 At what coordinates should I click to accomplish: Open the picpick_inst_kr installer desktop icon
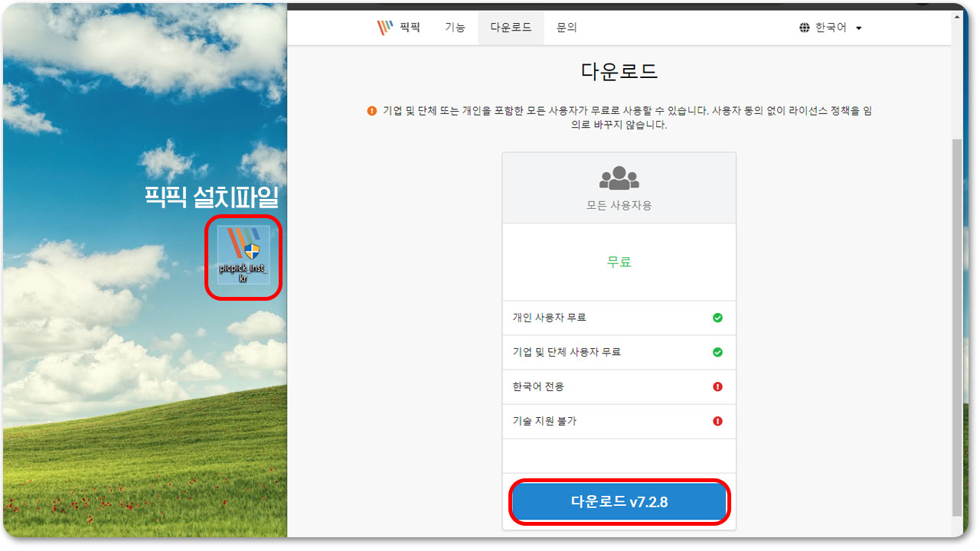243,256
